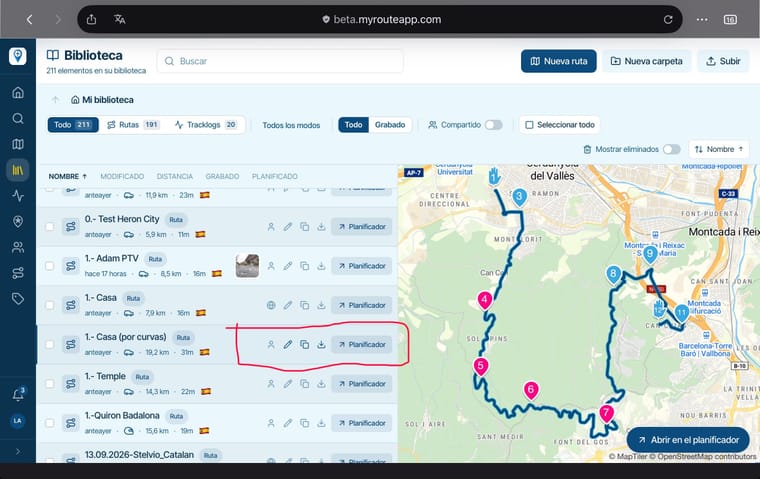Sort by the GRABADO column header
Screen dimensions: 760x479
click(222, 176)
